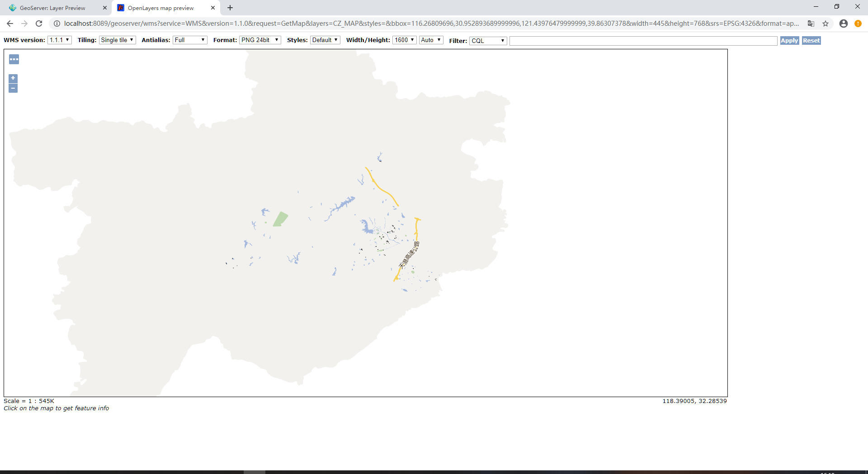Image resolution: width=868 pixels, height=474 pixels.
Task: Open the Format dropdown showing PNG 24bit
Action: click(x=259, y=40)
